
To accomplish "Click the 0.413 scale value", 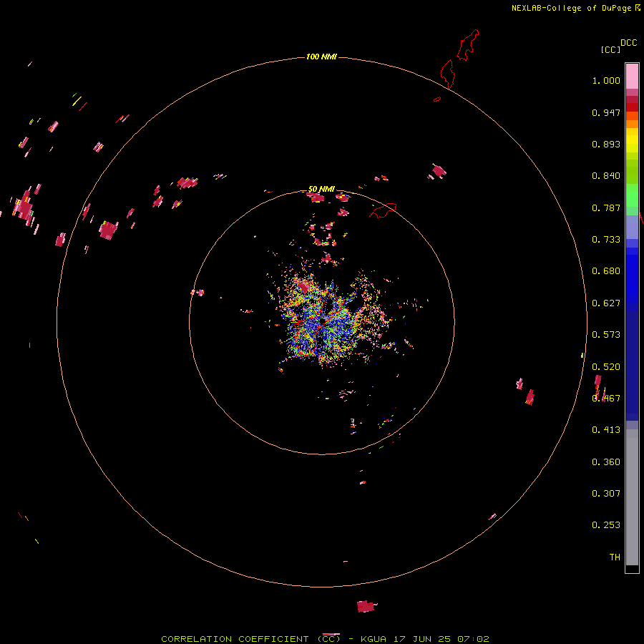I will pos(606,430).
